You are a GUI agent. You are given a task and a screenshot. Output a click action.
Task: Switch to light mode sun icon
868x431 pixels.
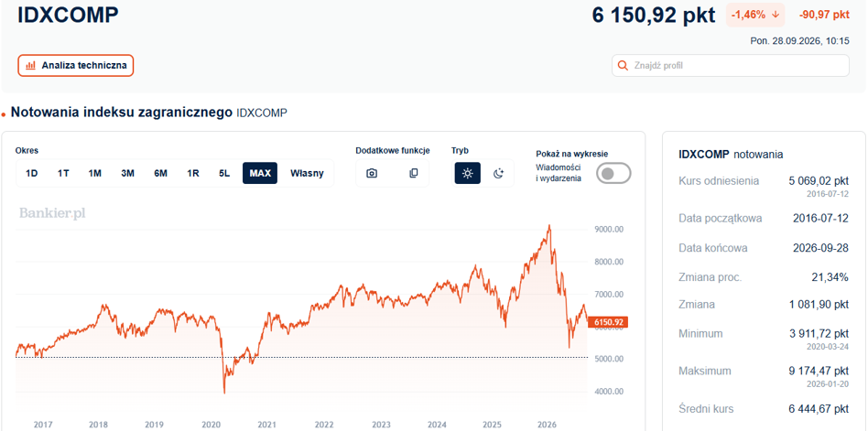[468, 173]
